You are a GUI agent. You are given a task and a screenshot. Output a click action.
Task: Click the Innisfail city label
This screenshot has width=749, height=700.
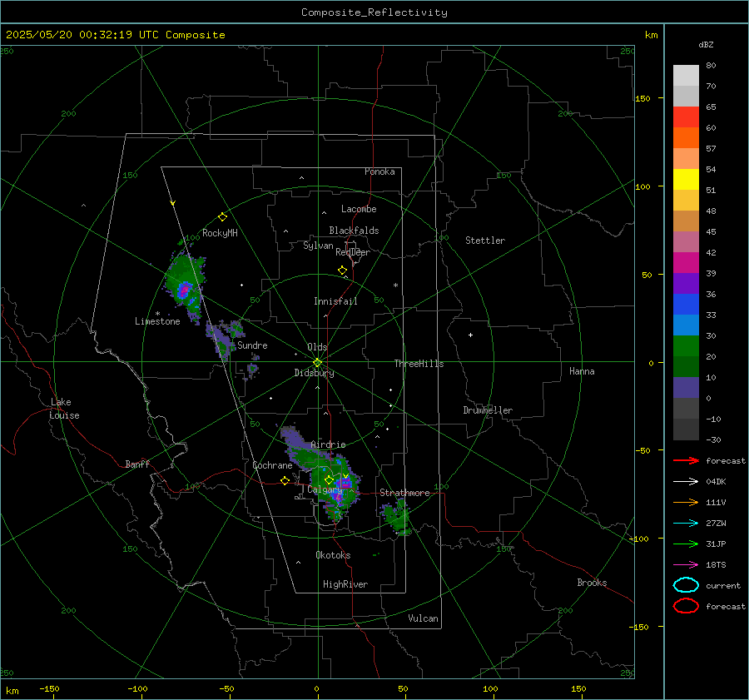point(335,301)
